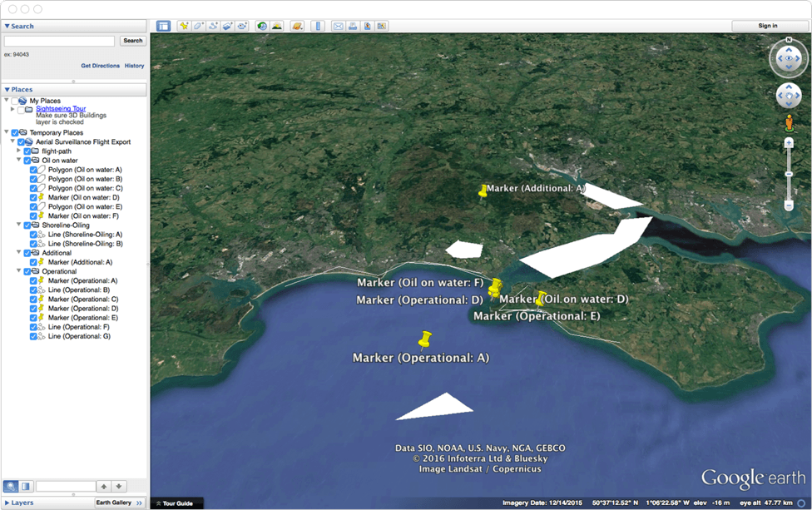The width and height of the screenshot is (812, 510).
Task: Click the Print icon
Action: coord(353,26)
